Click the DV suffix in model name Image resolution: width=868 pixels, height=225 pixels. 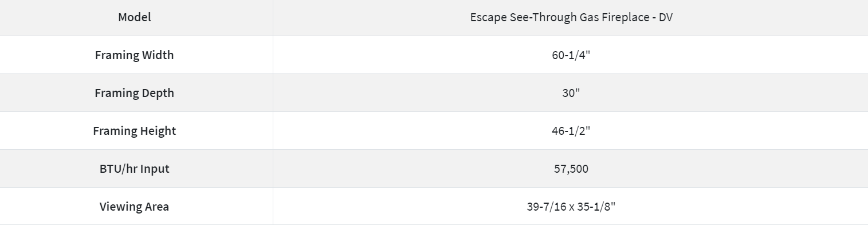coord(666,17)
